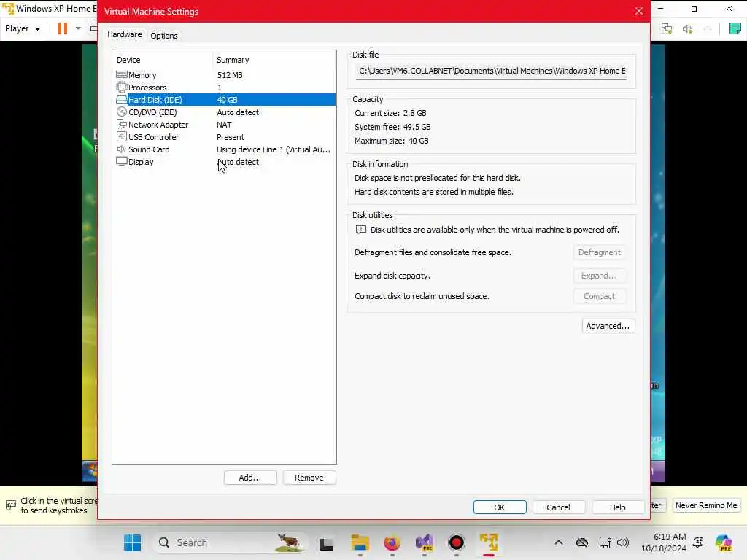Select the Display monitor icon

tap(122, 161)
